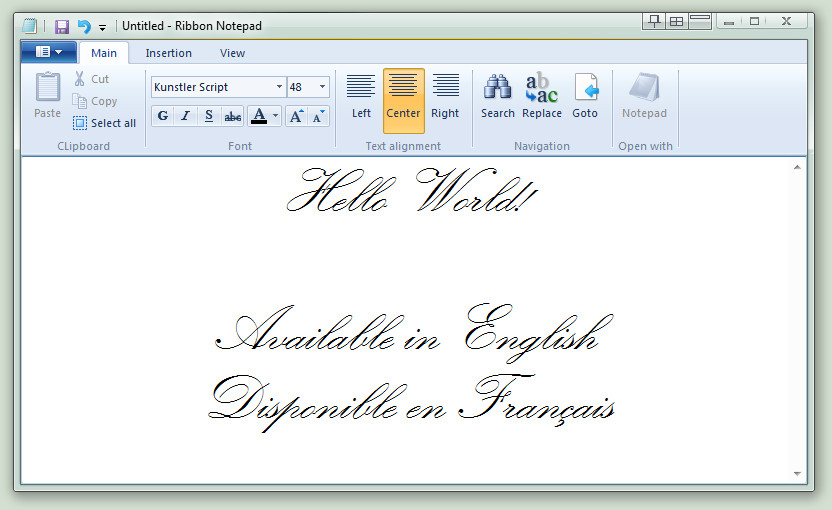This screenshot has width=832, height=510.
Task: Click the grid layout icon in title bar
Action: (677, 22)
